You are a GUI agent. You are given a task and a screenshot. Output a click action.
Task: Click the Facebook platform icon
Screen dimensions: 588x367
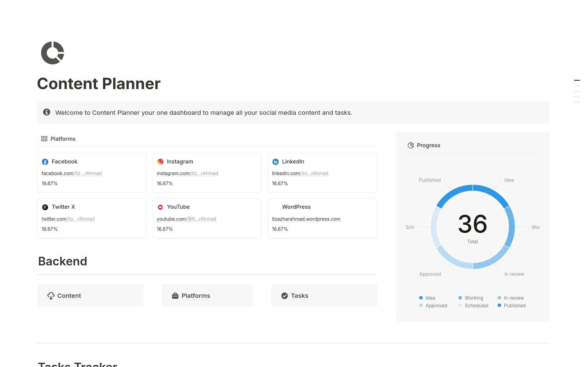click(45, 162)
